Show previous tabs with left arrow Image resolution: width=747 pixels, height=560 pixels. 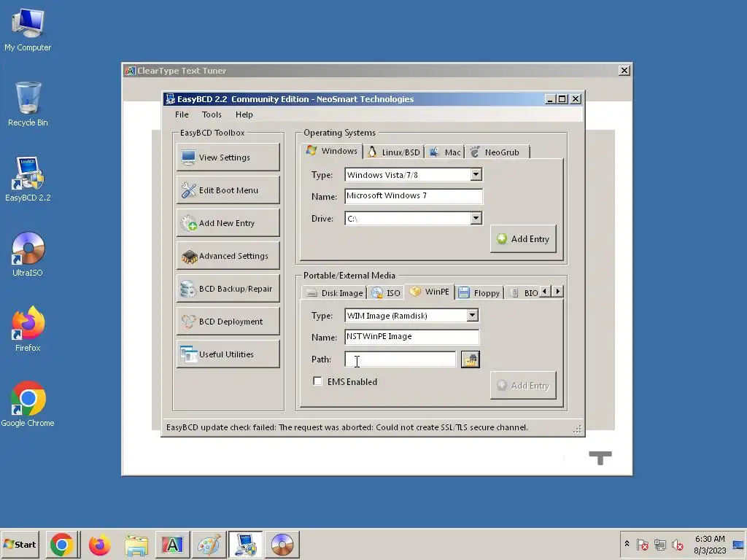[x=545, y=292]
